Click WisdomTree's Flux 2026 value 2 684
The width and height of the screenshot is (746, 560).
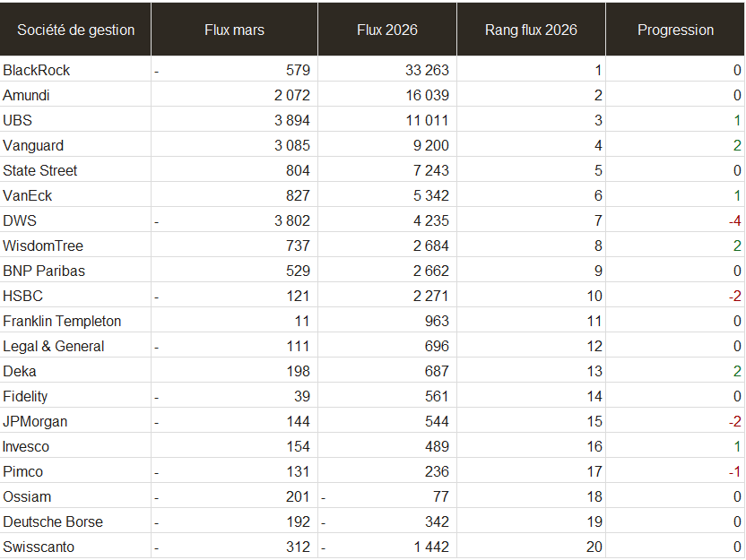[x=430, y=246]
